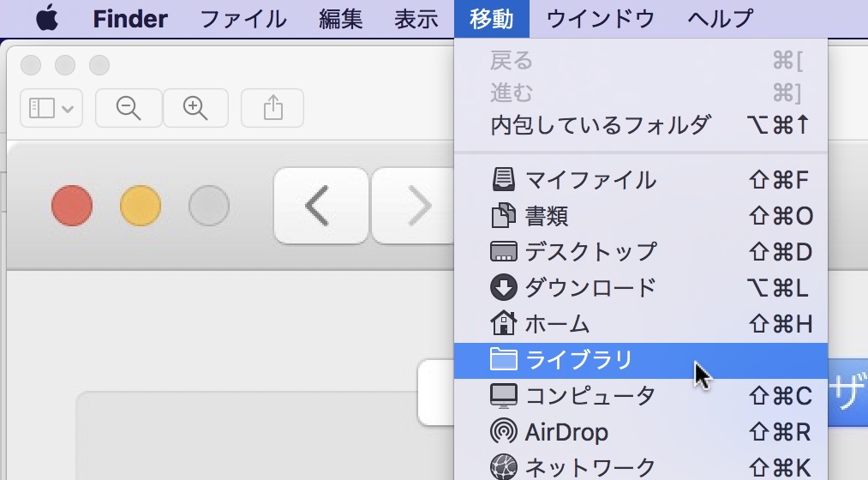Select ネットワーク label in menu

[x=590, y=468]
